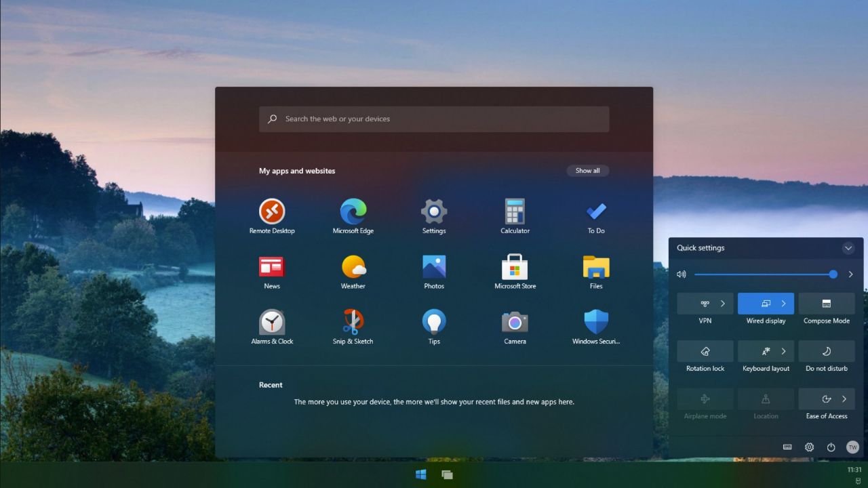Expand Ease of Access options chevron
This screenshot has height=488, width=868.
(x=844, y=399)
